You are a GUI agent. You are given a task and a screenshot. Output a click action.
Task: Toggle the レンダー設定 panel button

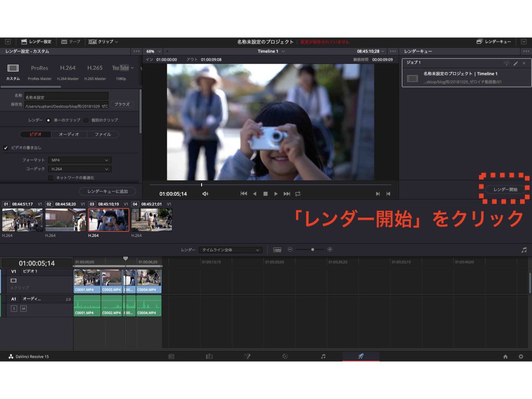pyautogui.click(x=36, y=42)
